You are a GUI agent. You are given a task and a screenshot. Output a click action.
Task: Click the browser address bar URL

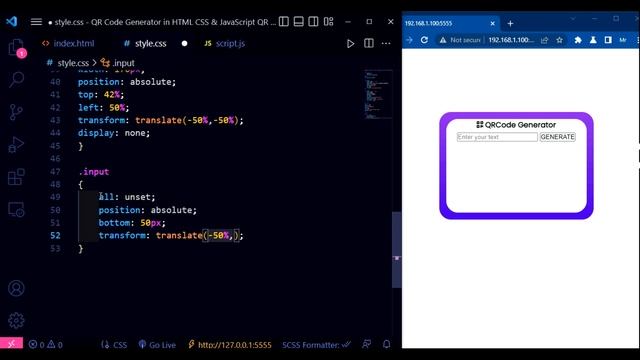[511, 40]
